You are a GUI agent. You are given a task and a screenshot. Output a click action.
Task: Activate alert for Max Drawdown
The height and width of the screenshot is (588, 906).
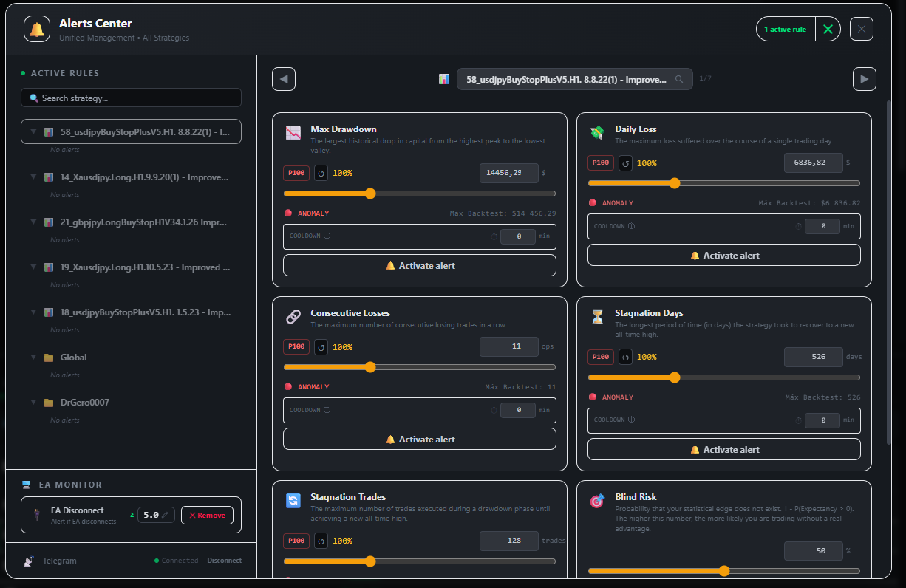pos(420,266)
